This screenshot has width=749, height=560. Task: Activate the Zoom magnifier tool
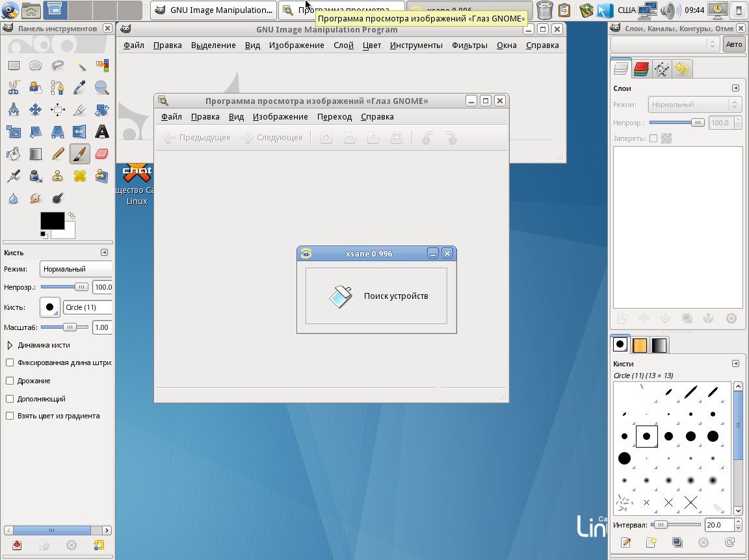tap(102, 87)
